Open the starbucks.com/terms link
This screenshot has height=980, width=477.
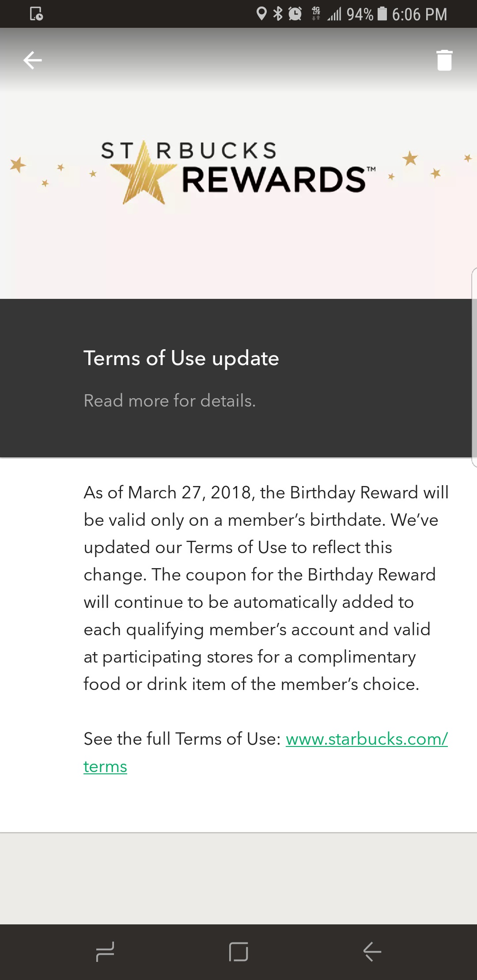point(367,739)
